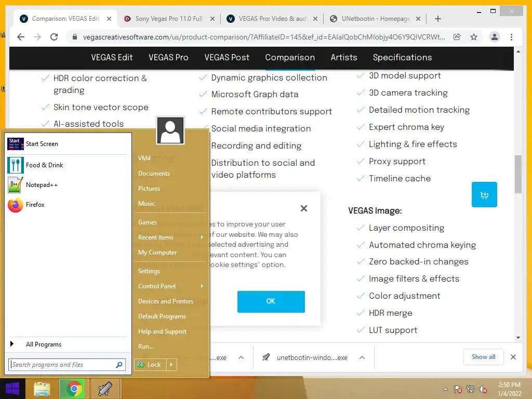Select Comparison nav item
532x399 pixels.
[290, 57]
